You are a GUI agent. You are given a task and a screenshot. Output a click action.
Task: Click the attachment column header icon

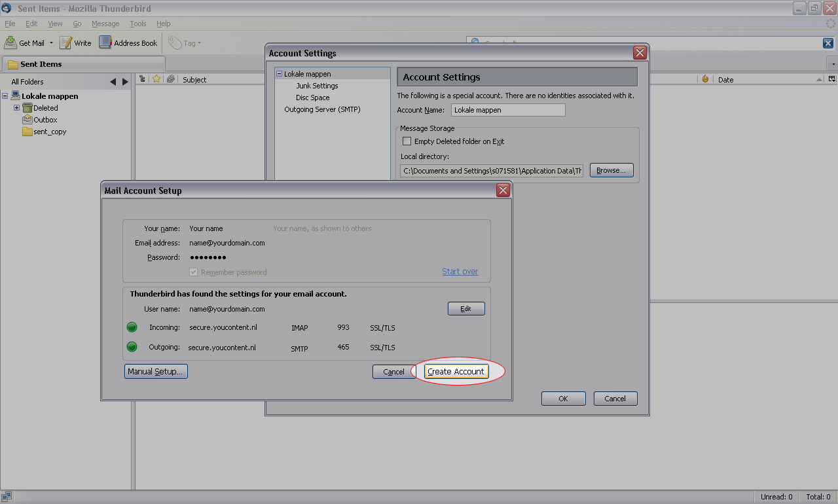pyautogui.click(x=170, y=79)
